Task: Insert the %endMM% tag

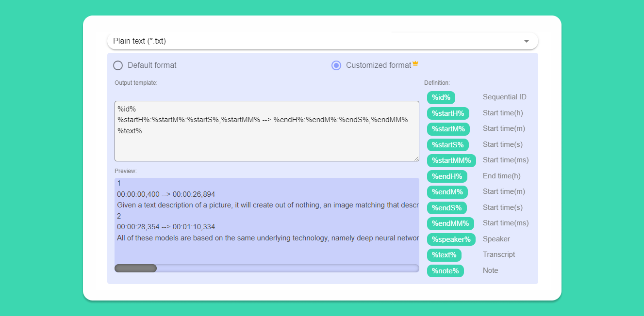Action: click(450, 223)
